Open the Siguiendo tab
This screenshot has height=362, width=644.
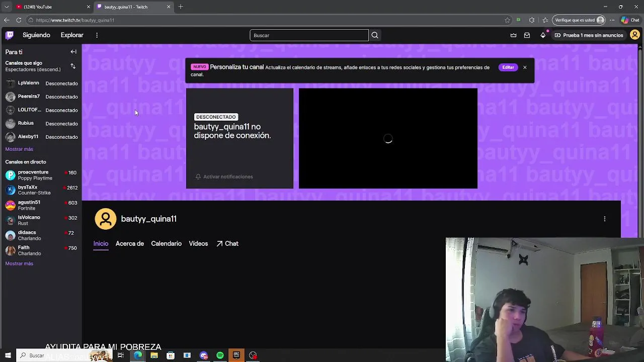(x=36, y=35)
